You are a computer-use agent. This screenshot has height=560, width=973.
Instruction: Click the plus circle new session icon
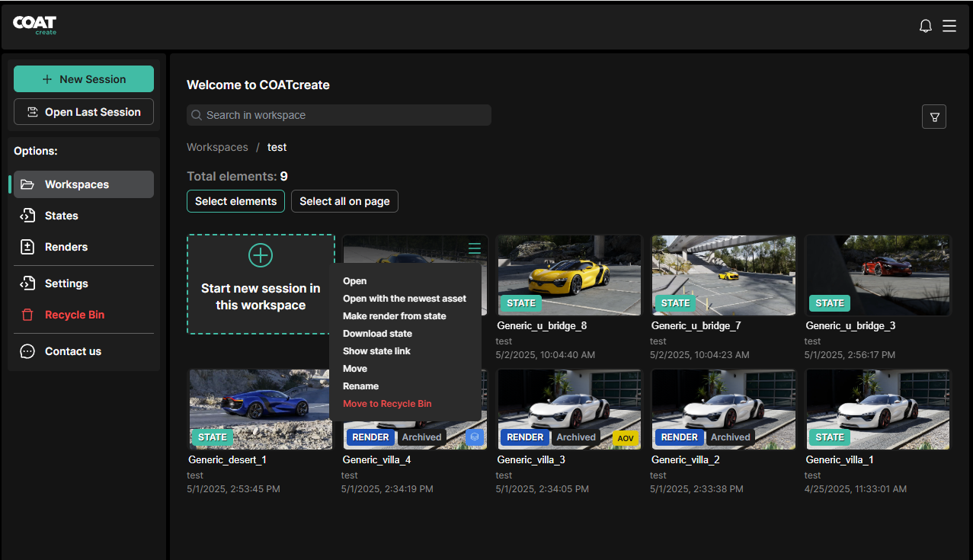tap(261, 255)
